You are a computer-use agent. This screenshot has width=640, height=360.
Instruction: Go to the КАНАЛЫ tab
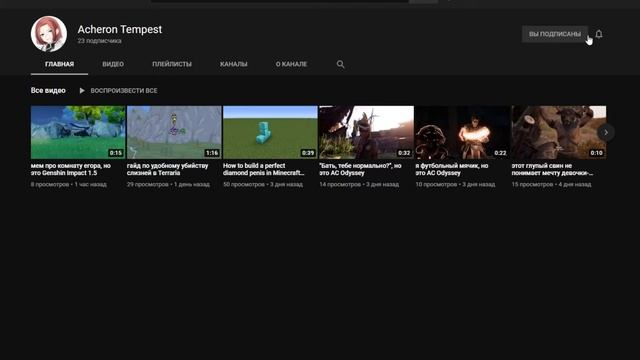233,64
